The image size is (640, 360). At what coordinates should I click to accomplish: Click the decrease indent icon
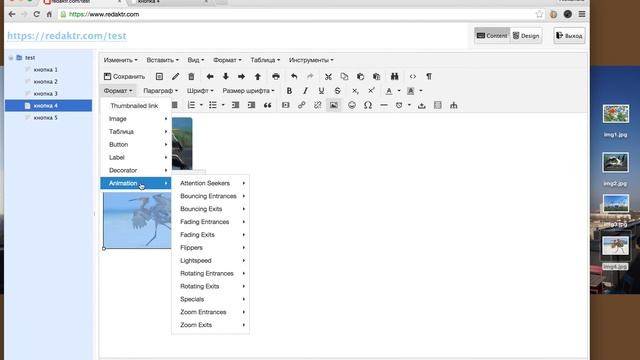click(236, 105)
